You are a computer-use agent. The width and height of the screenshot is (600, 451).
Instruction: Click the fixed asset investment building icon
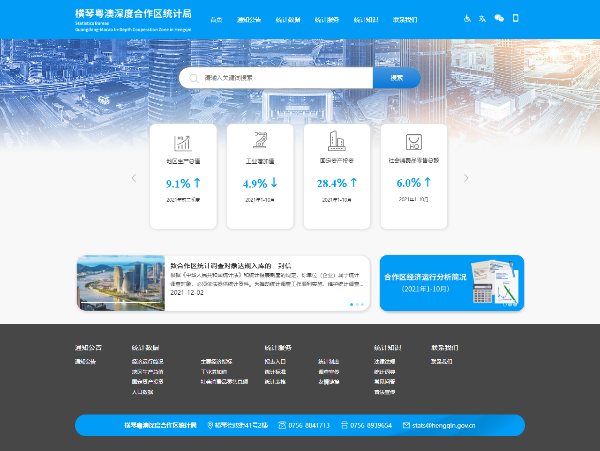pyautogui.click(x=337, y=142)
